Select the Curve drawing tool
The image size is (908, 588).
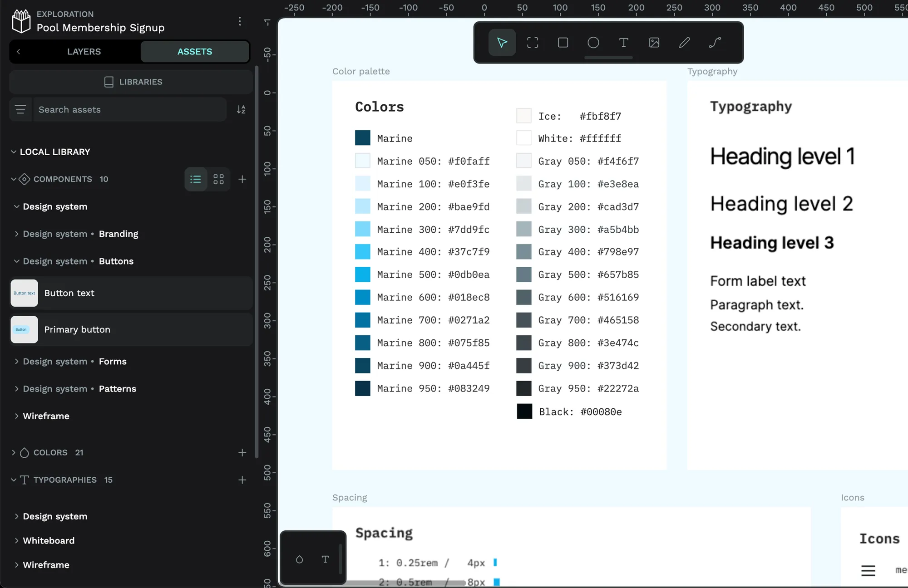715,43
